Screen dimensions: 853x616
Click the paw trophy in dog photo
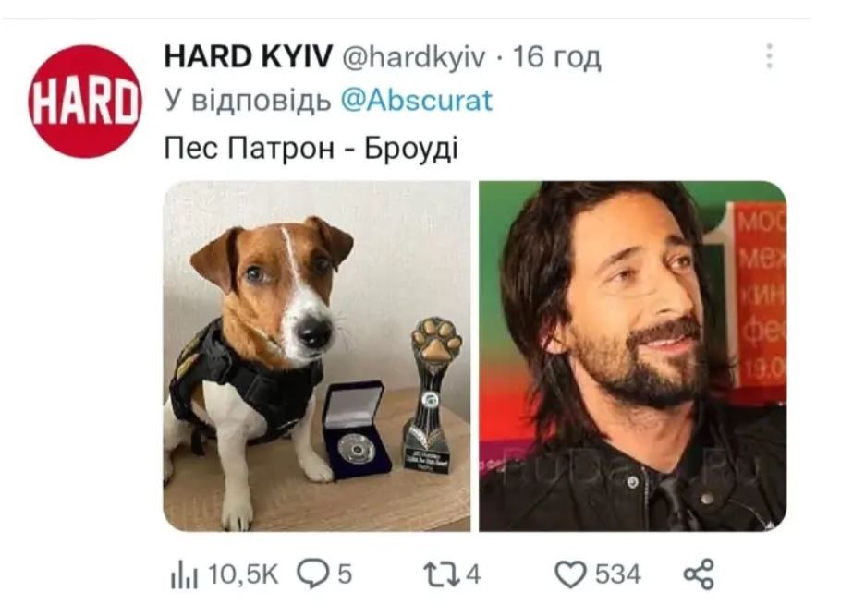pyautogui.click(x=433, y=394)
